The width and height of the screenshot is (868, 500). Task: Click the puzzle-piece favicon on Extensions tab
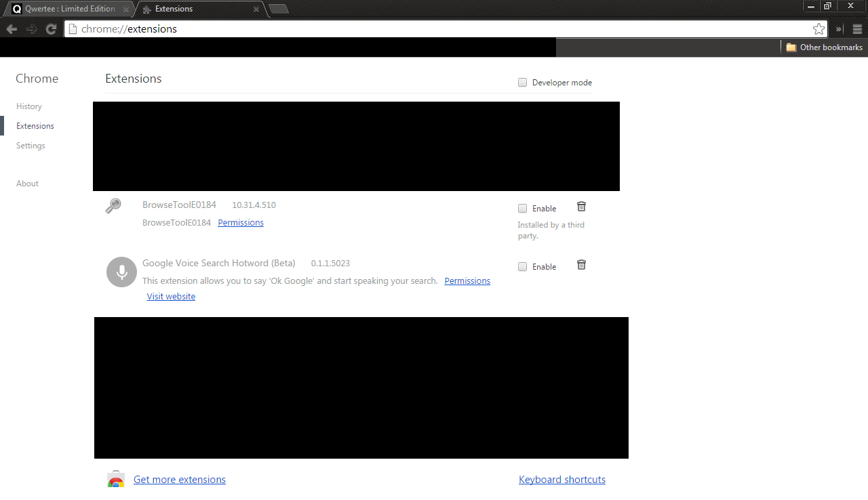pyautogui.click(x=146, y=9)
